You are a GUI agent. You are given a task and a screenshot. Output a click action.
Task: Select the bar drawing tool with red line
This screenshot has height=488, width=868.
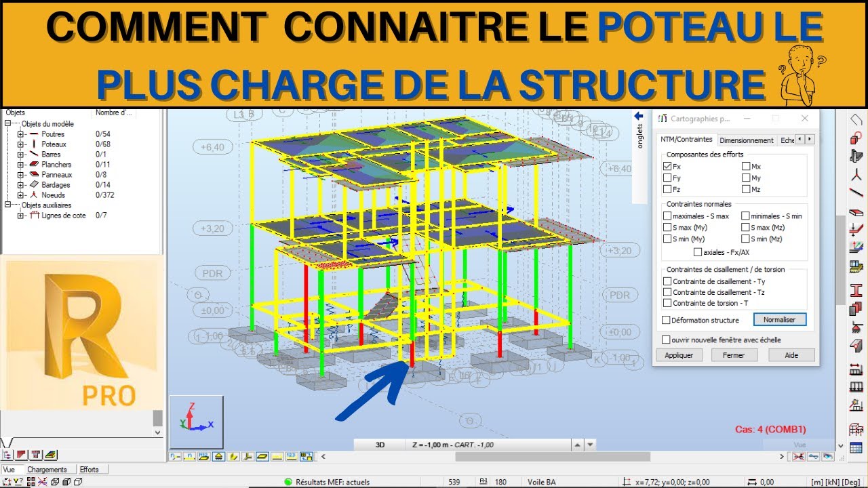coord(856,193)
